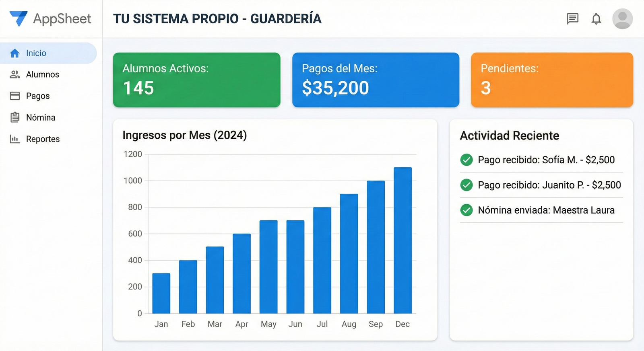Click the Pagos credit card icon

tap(15, 96)
